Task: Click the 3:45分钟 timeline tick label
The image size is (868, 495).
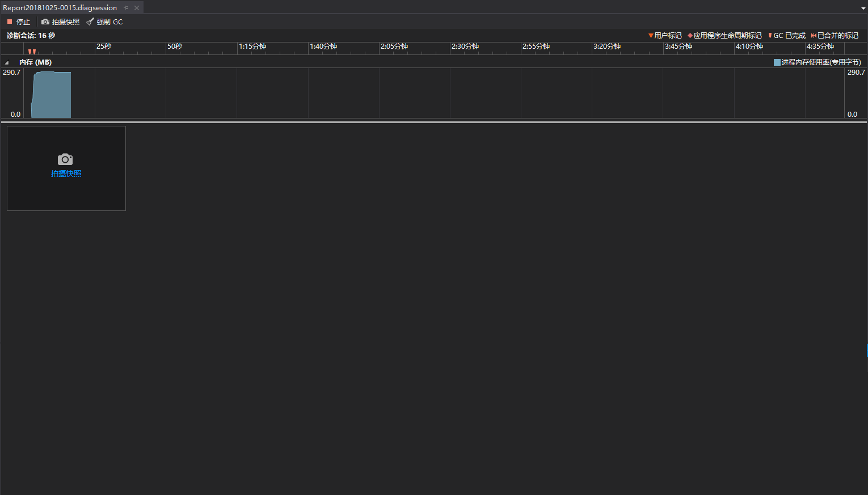Action: [x=679, y=46]
